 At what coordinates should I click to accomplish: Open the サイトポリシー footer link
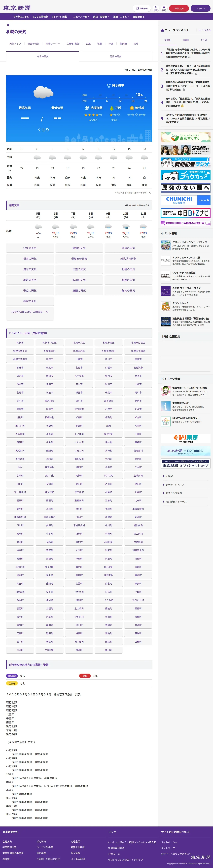point(169,842)
